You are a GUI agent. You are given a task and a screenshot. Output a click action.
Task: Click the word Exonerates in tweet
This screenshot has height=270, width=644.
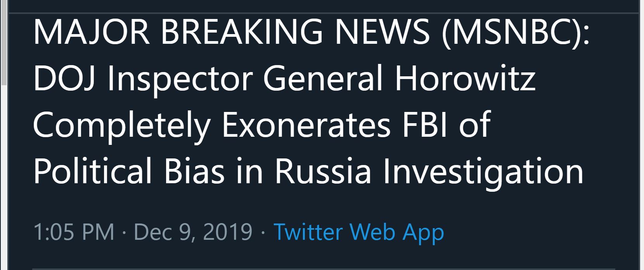(306, 125)
